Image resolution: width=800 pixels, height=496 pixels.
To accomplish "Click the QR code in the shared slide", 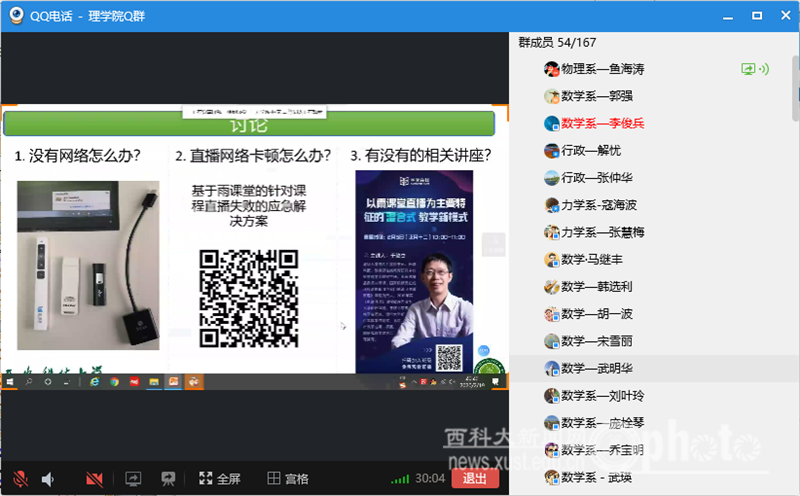I will [248, 299].
